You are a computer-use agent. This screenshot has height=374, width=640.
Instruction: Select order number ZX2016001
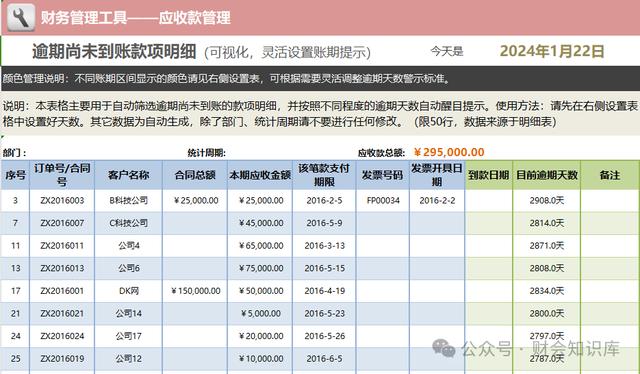(62, 291)
